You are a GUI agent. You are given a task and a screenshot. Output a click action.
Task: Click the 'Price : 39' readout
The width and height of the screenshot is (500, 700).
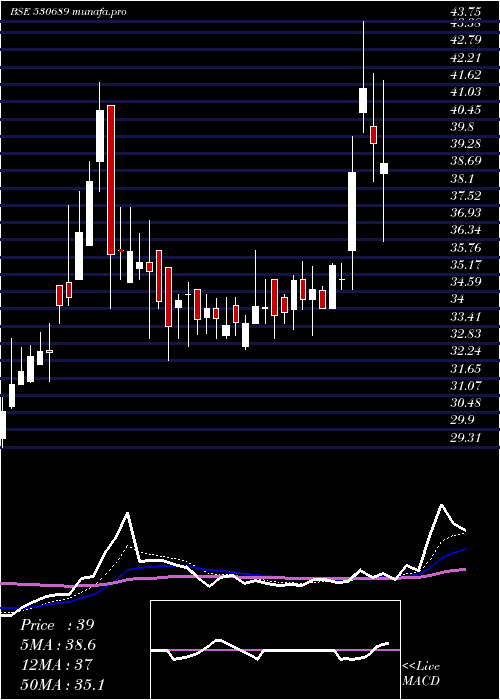[x=57, y=625]
